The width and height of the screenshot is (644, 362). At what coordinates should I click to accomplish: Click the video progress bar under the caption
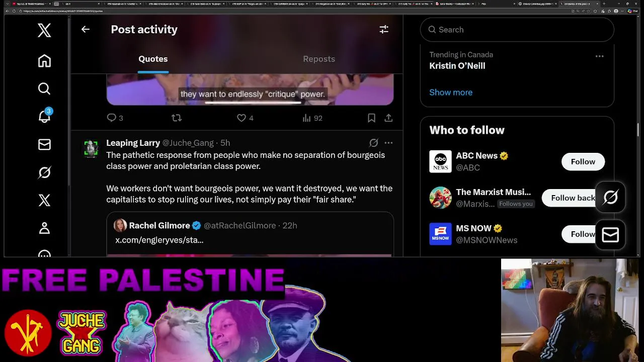[x=253, y=103]
